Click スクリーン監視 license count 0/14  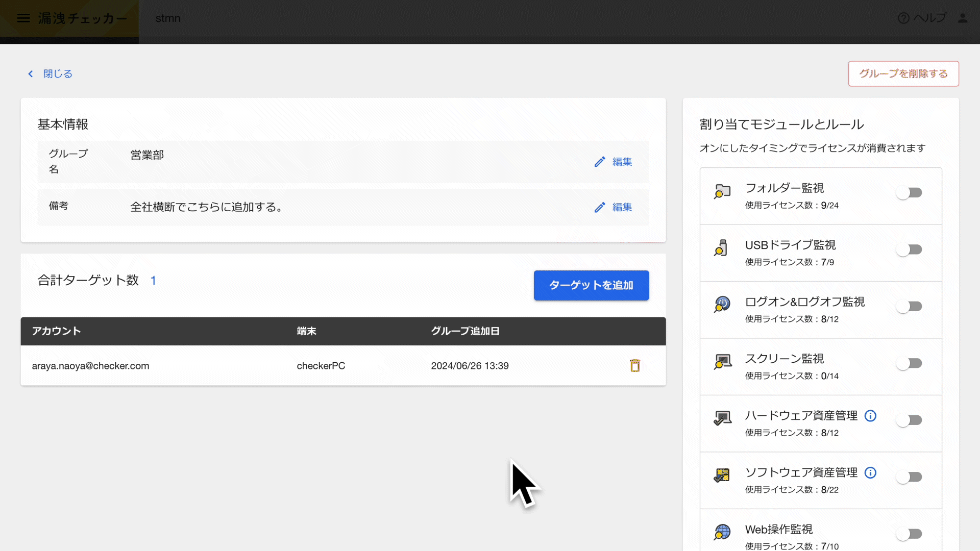830,376
